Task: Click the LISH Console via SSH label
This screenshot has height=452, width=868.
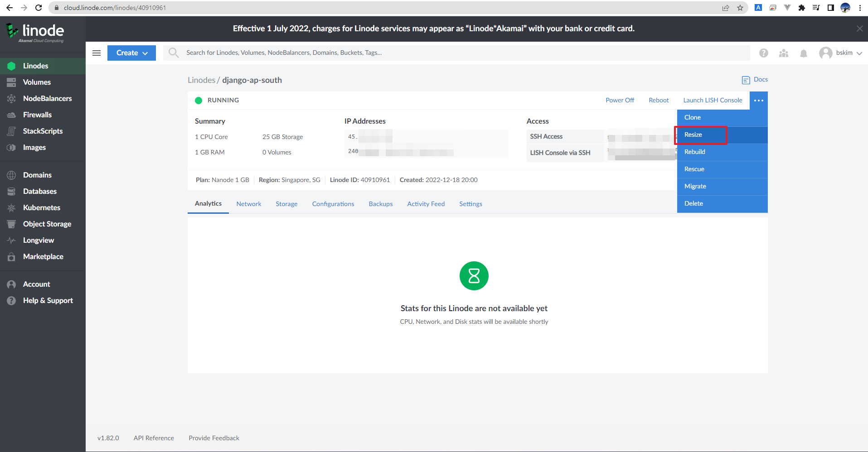Action: [560, 153]
